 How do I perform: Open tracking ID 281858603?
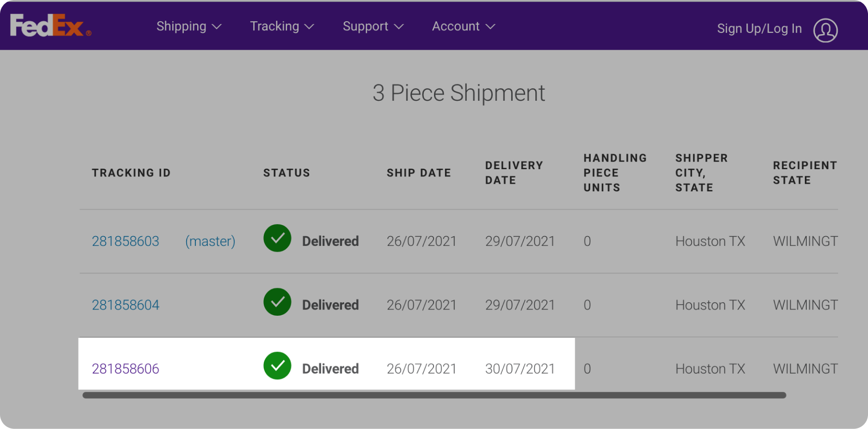click(x=125, y=241)
